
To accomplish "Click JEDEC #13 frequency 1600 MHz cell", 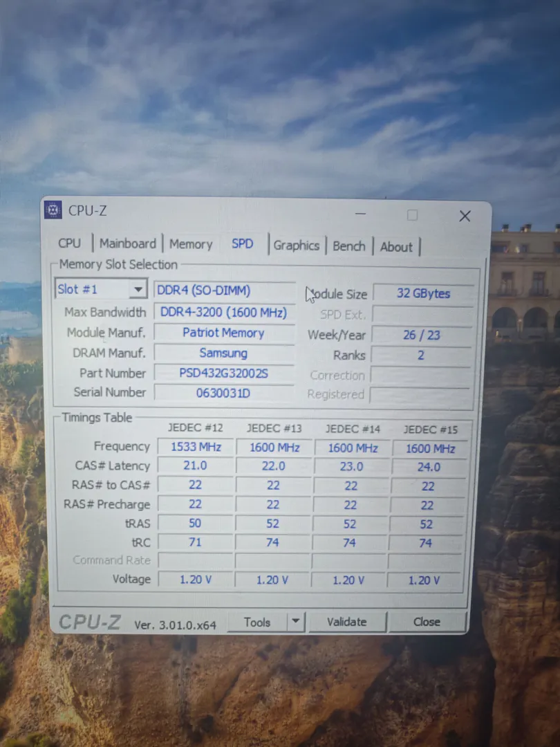I will [x=274, y=448].
